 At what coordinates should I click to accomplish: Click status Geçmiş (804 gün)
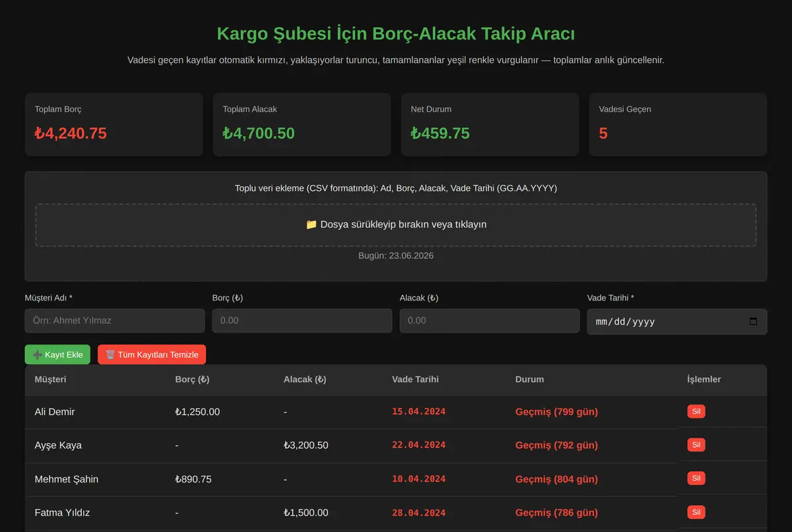(556, 479)
